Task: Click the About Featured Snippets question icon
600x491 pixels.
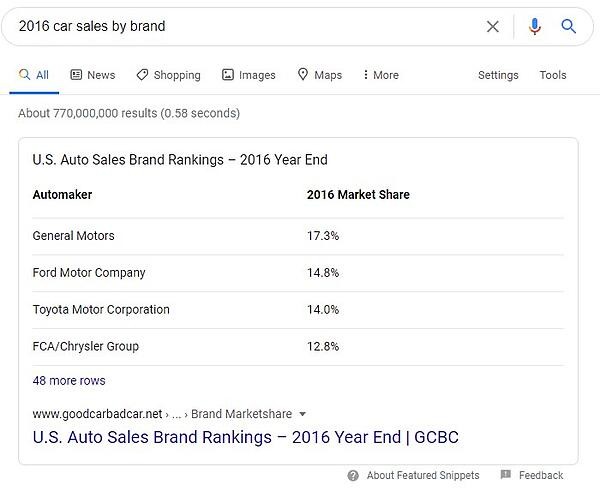Action: point(353,475)
